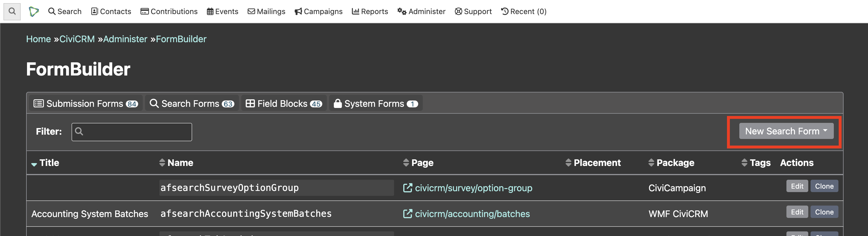
Task: Switch to the Field Blocks tab
Action: 284,103
